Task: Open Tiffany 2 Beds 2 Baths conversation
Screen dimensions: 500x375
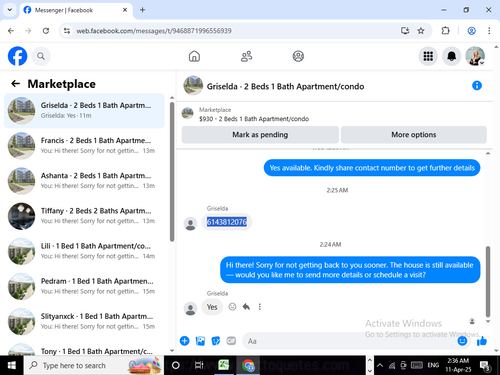Action: coord(84,216)
